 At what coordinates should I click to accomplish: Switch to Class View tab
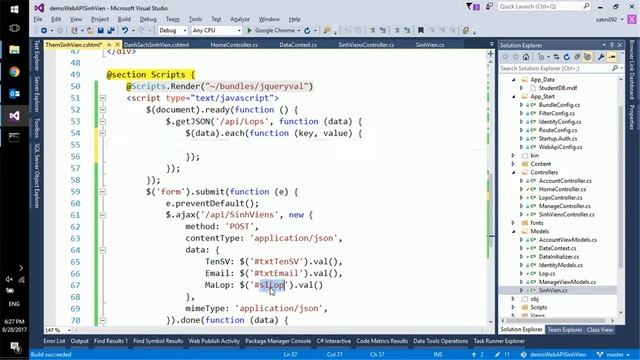[x=600, y=330]
